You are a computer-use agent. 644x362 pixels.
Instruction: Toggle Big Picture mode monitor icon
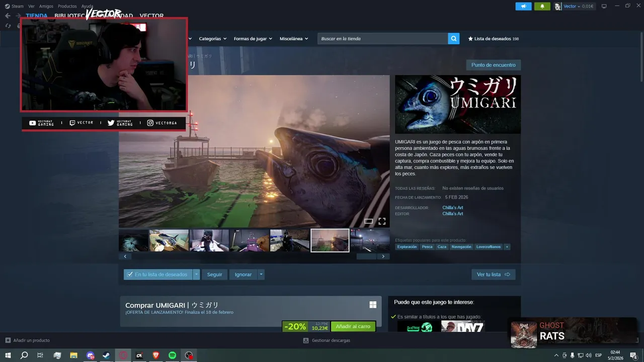tap(604, 6)
